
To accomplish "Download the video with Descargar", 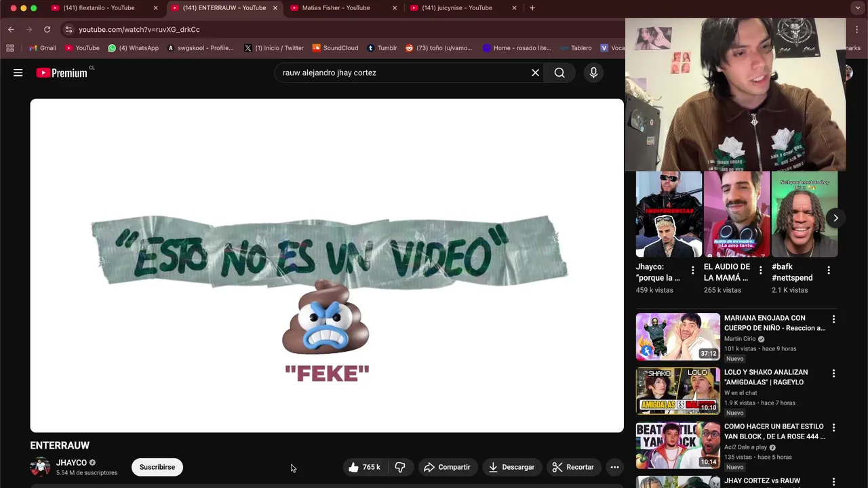I will [x=512, y=467].
